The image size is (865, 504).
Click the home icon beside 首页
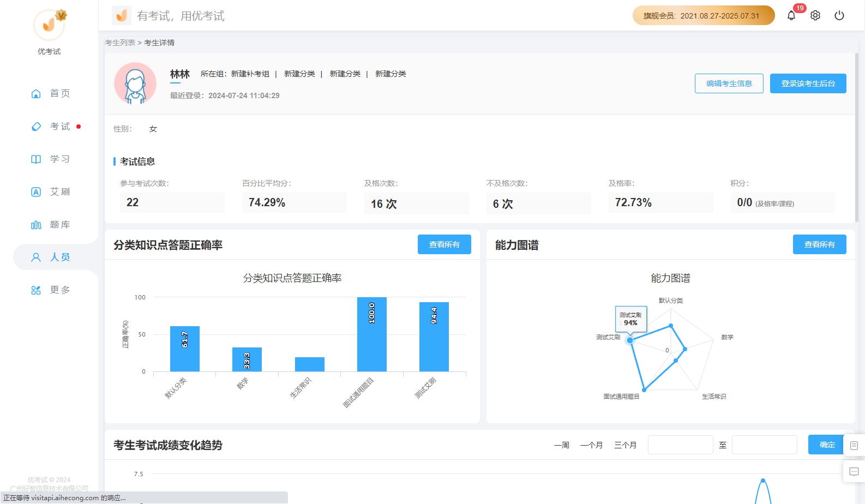click(36, 94)
